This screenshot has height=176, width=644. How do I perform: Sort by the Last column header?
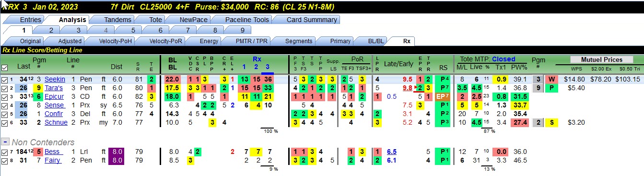click(x=23, y=67)
